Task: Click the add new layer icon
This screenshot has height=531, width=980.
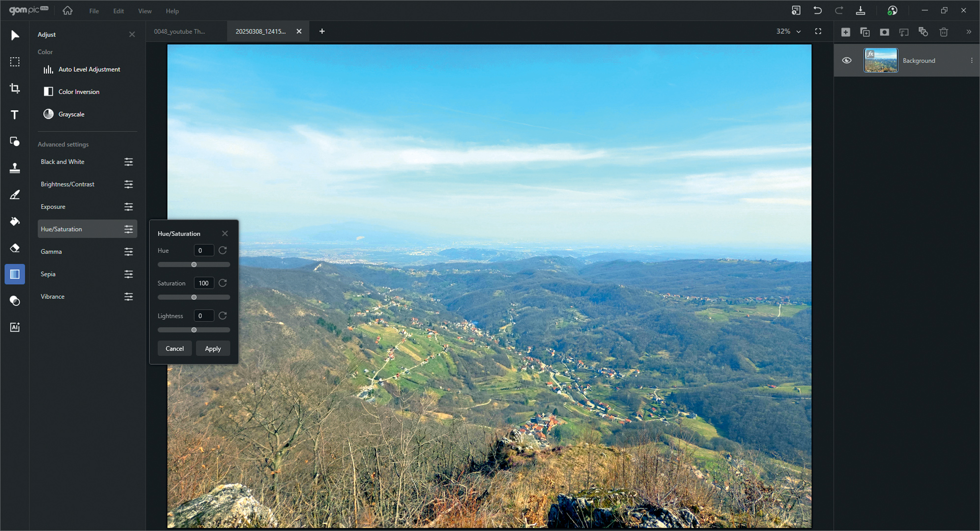Action: tap(845, 32)
